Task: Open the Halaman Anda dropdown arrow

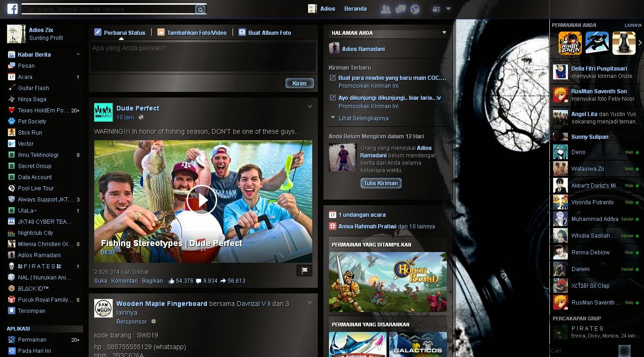Action: [444, 32]
